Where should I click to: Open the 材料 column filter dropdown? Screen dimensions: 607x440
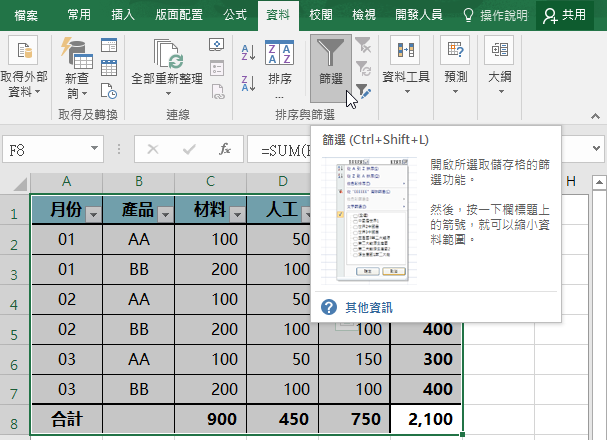[x=237, y=214]
